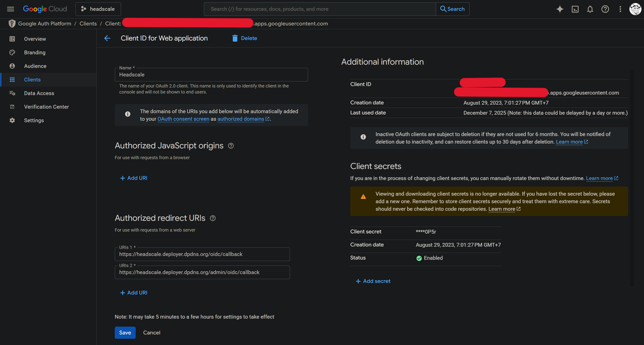Screen dimensions: 644x345
Task: Open the headscale project picker
Action: (x=98, y=9)
